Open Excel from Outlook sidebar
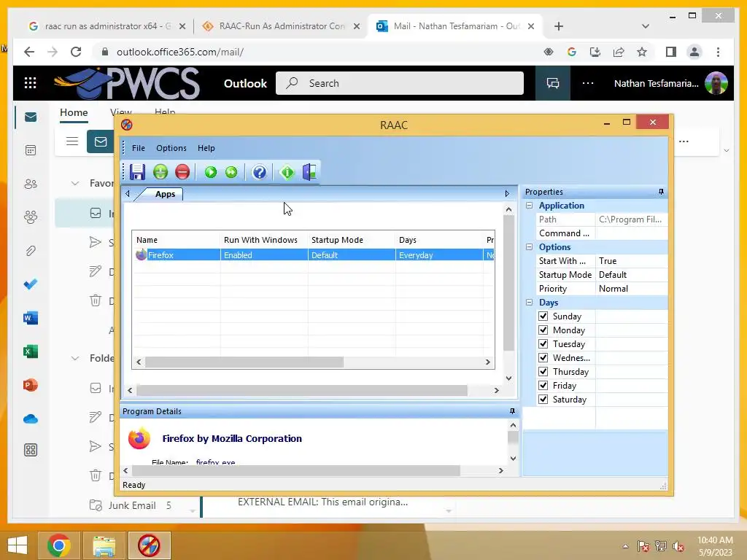The width and height of the screenshot is (747, 560). point(31,351)
